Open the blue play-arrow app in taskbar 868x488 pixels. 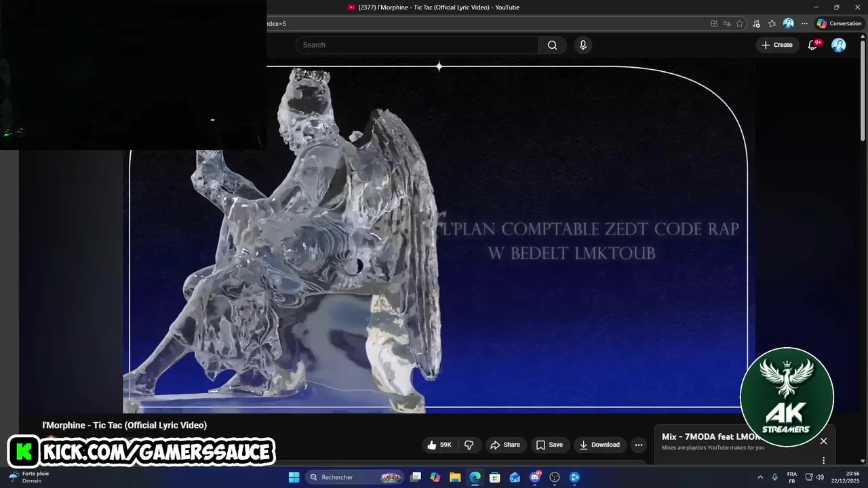coord(574,477)
